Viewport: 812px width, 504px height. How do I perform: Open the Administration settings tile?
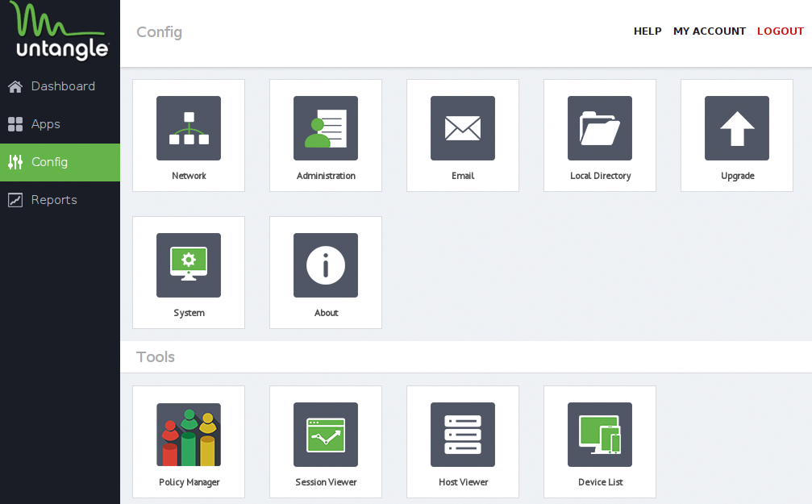click(326, 135)
